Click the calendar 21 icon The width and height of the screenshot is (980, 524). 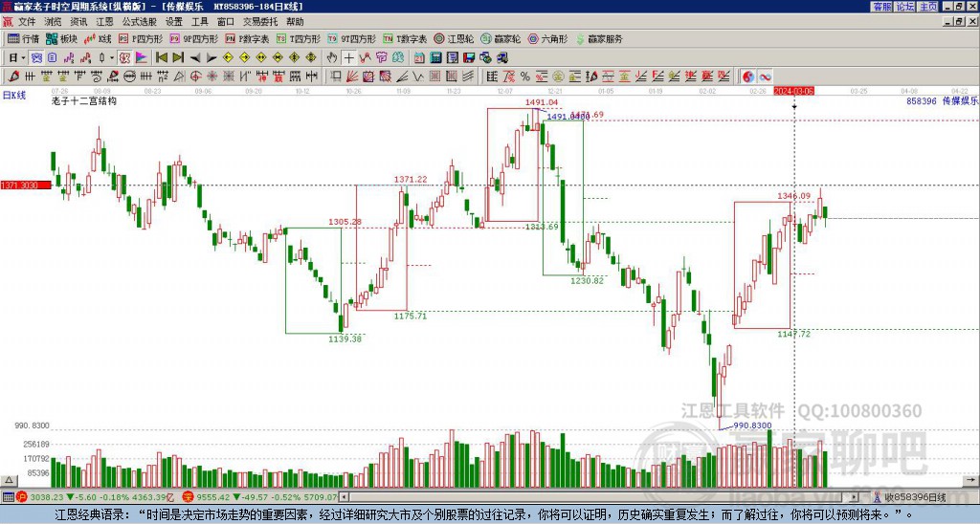pyautogui.click(x=419, y=57)
